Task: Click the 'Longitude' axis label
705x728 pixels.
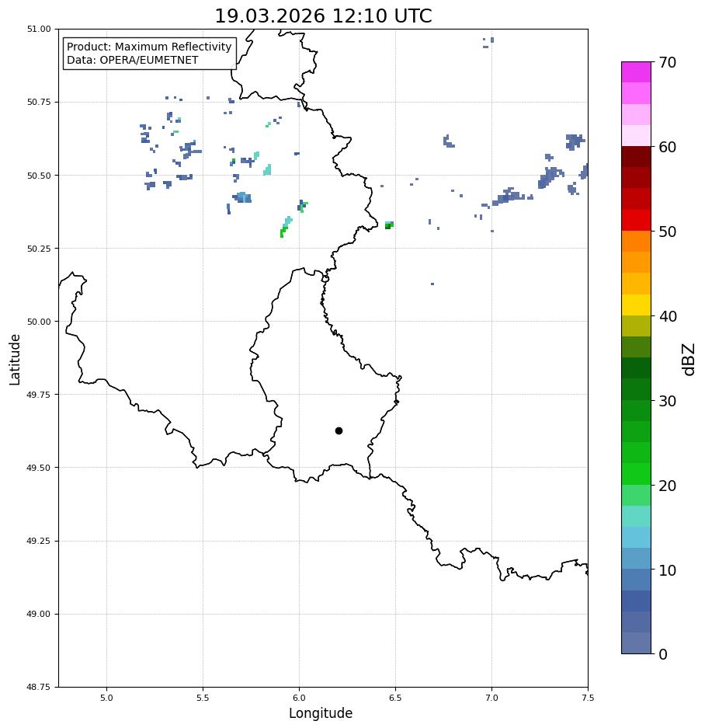Action: point(320,713)
